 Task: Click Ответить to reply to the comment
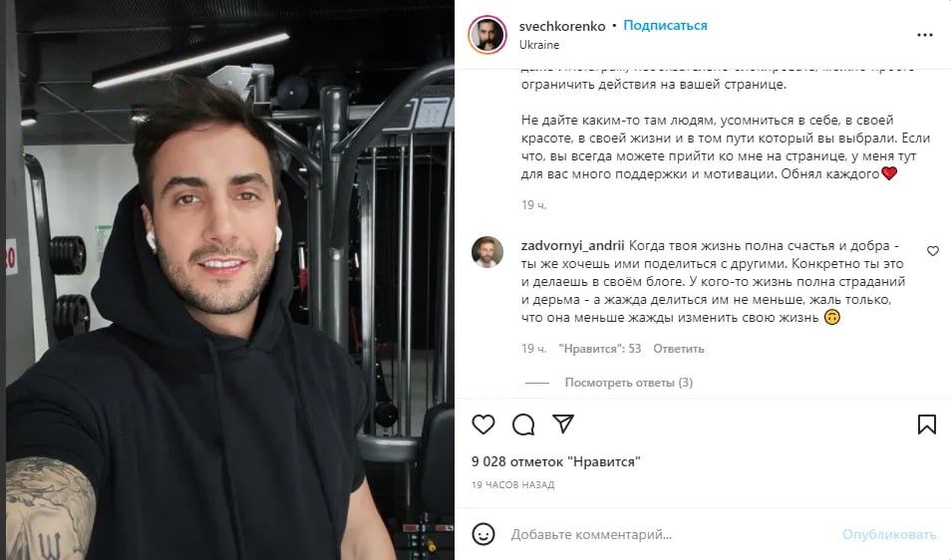pos(678,349)
